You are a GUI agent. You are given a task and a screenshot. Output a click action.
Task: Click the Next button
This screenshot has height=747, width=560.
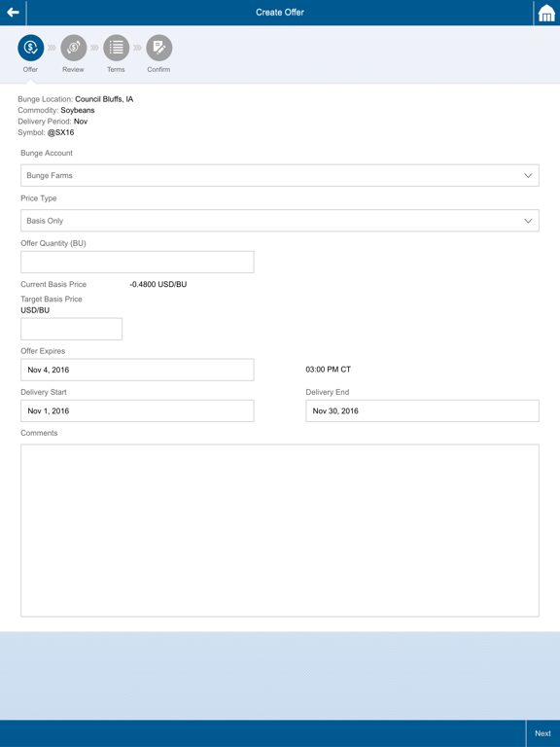pos(542,733)
